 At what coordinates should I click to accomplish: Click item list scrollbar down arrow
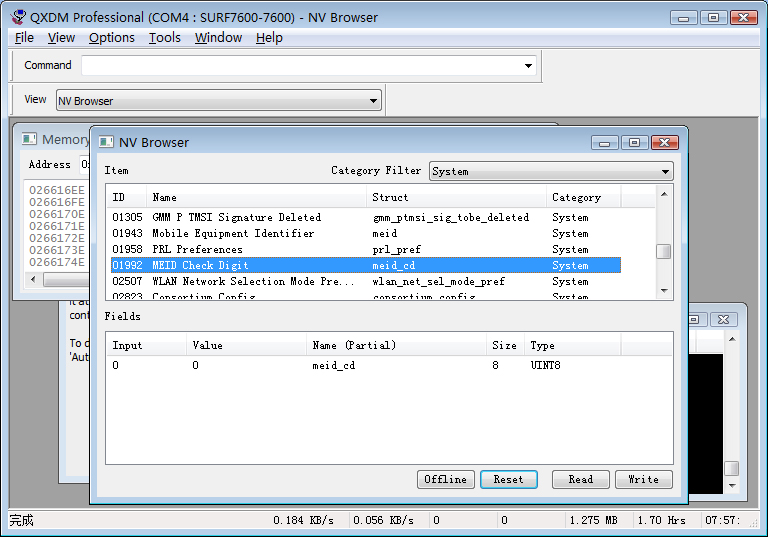tap(664, 291)
